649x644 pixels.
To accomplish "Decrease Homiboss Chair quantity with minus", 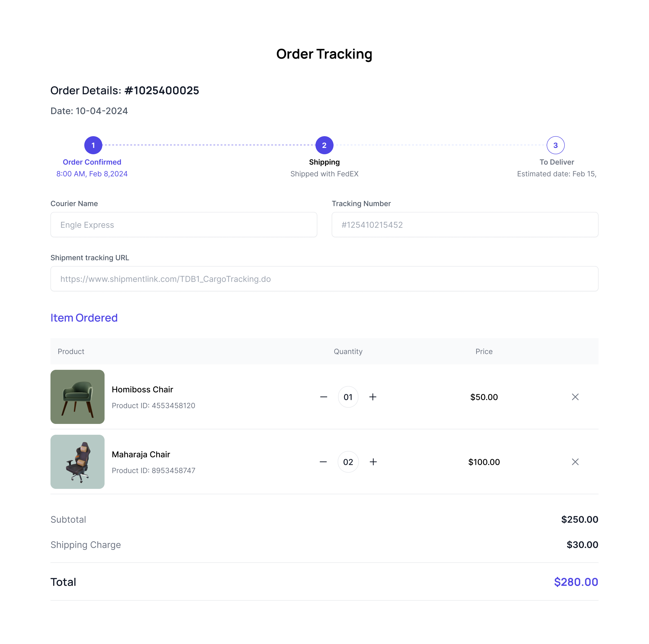I will [x=324, y=397].
